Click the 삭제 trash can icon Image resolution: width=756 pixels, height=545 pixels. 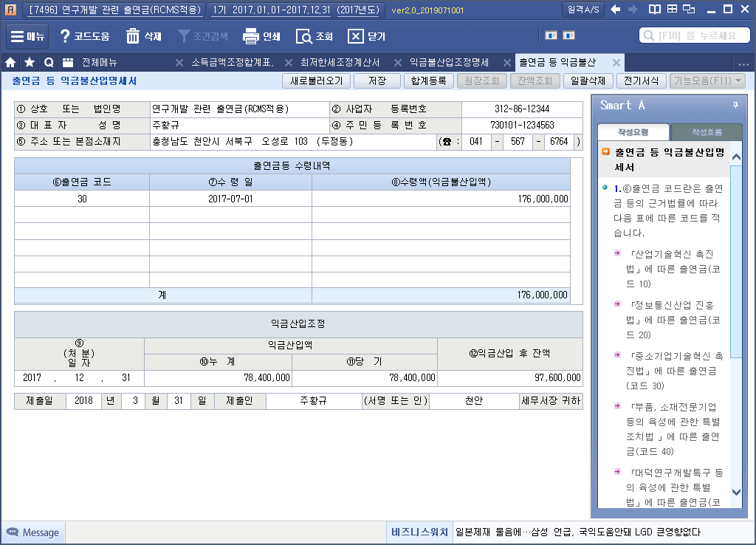[x=133, y=36]
